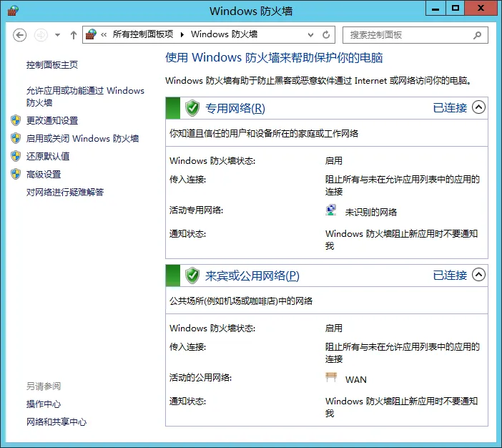This screenshot has width=502, height=448.
Task: Click the shield icon beside 高级设置
Action: 16,175
